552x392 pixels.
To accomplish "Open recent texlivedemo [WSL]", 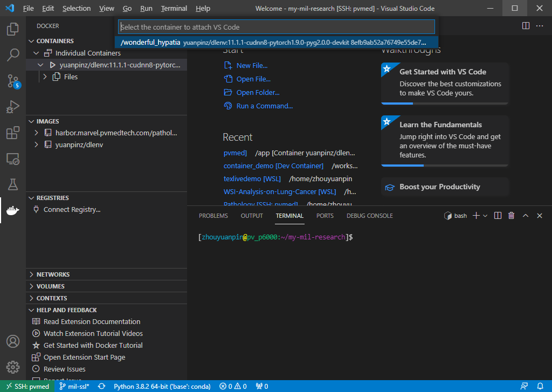I will point(252,179).
